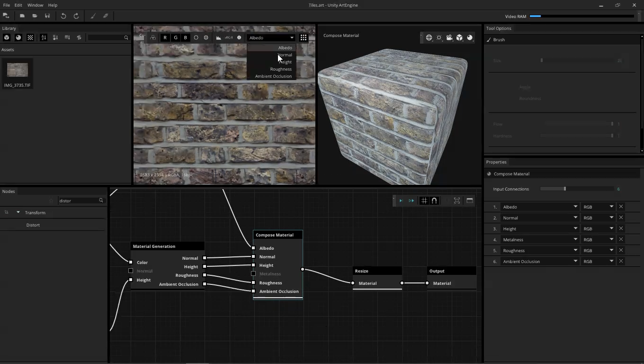644x364 pixels.
Task: Remove the Ambient Occlusion input with X
Action: (x=621, y=261)
